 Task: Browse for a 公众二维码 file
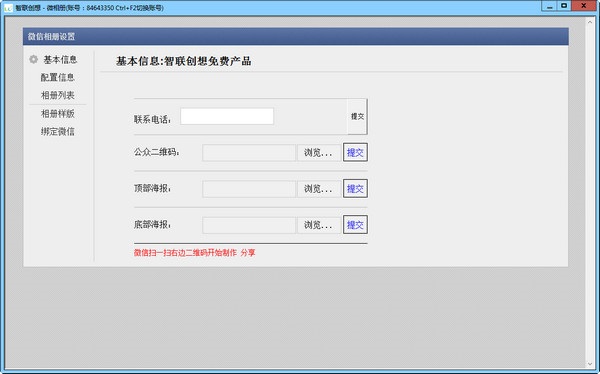tap(319, 153)
